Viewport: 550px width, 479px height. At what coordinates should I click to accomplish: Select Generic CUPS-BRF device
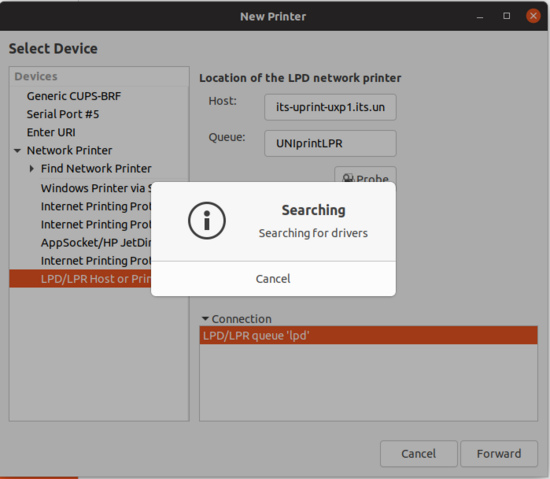(74, 96)
